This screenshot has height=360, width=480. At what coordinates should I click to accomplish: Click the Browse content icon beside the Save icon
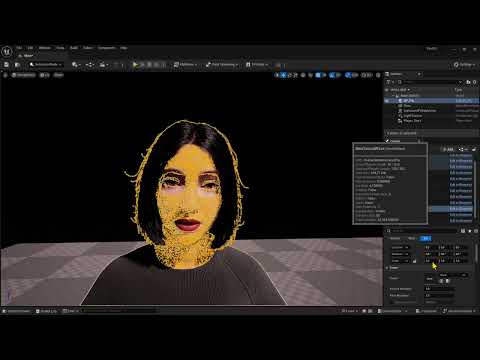coord(17,65)
